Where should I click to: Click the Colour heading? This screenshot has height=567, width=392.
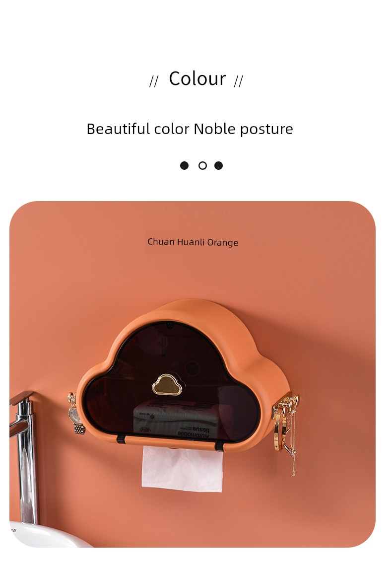(x=197, y=79)
